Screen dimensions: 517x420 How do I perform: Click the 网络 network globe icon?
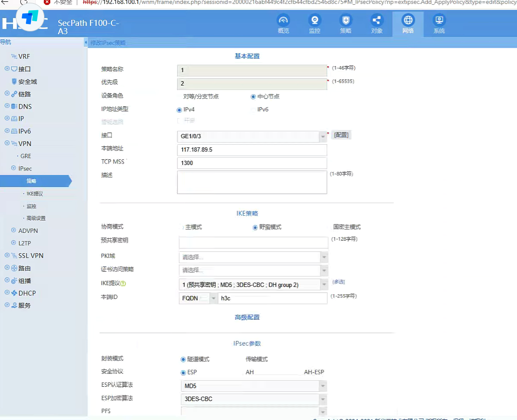click(408, 21)
